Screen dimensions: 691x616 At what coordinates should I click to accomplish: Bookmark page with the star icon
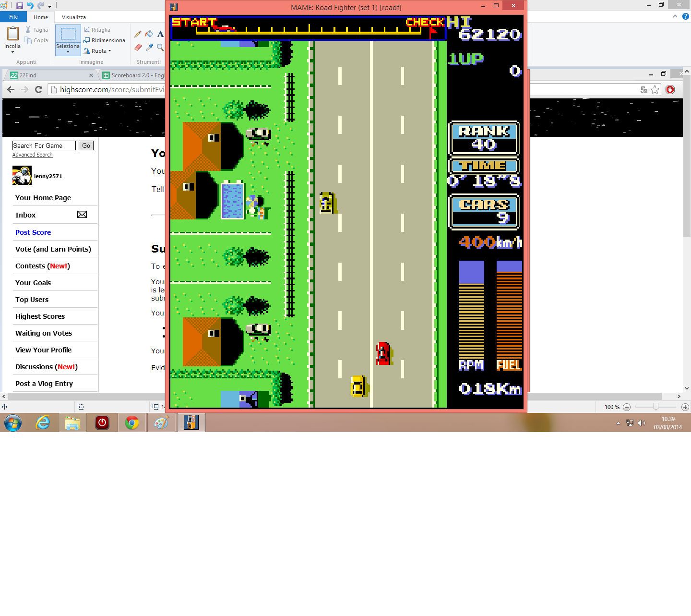(655, 89)
